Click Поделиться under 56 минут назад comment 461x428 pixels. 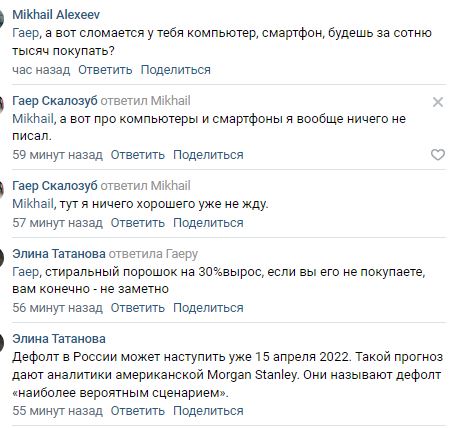click(208, 308)
